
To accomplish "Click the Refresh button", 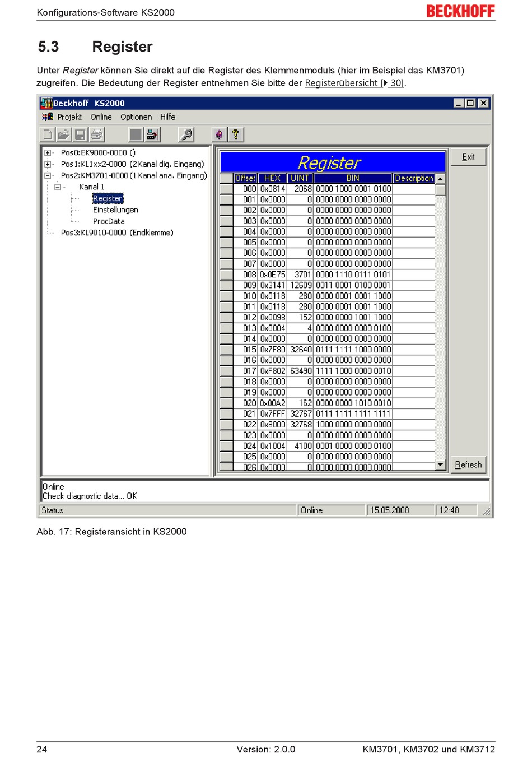I will point(468,464).
